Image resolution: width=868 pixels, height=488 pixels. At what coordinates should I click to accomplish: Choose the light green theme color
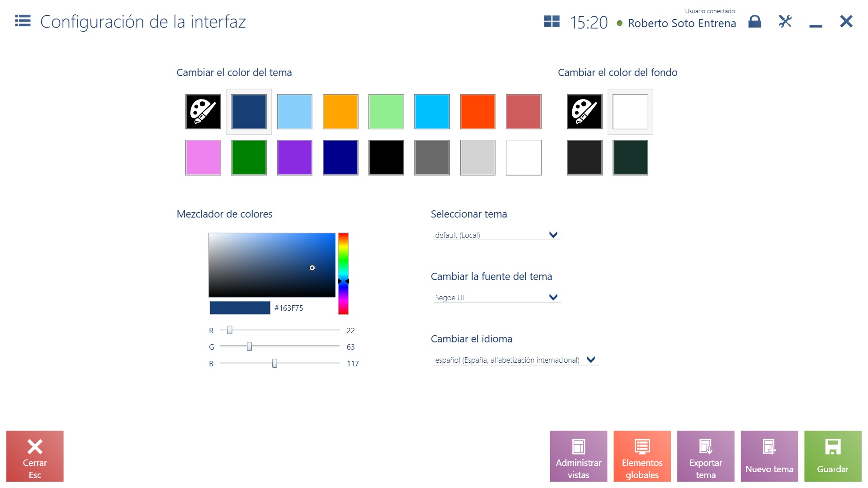[386, 112]
